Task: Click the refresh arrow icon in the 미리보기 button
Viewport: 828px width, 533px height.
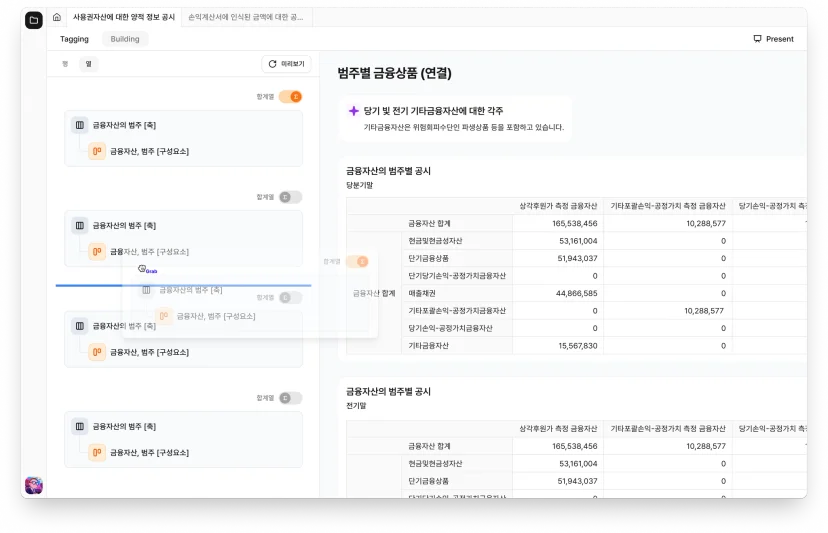Action: pos(272,64)
